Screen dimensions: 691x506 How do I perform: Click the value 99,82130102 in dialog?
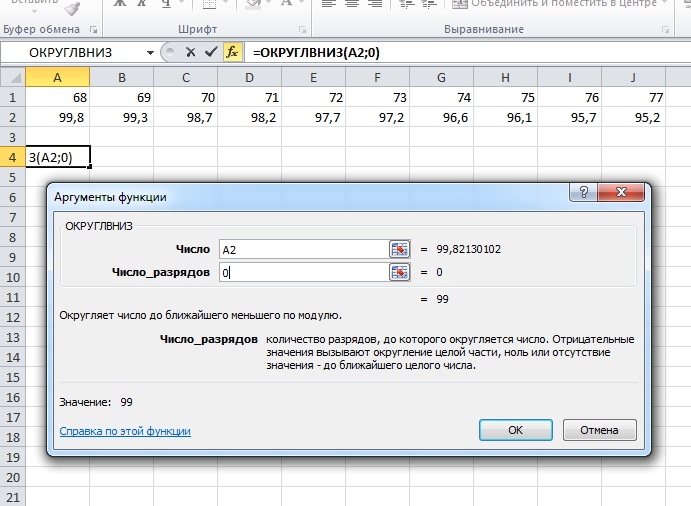[468, 249]
